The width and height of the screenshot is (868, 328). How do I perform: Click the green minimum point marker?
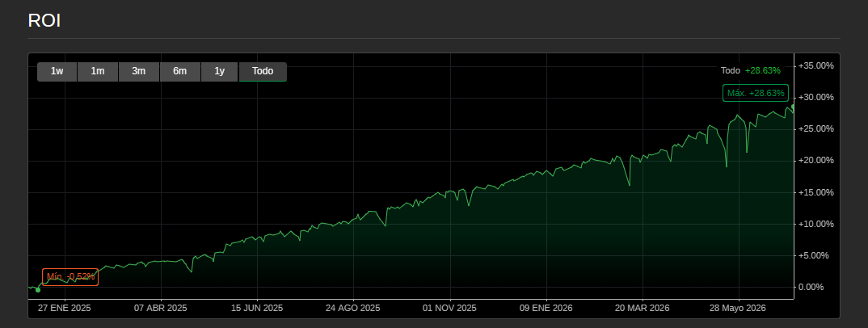tap(38, 290)
